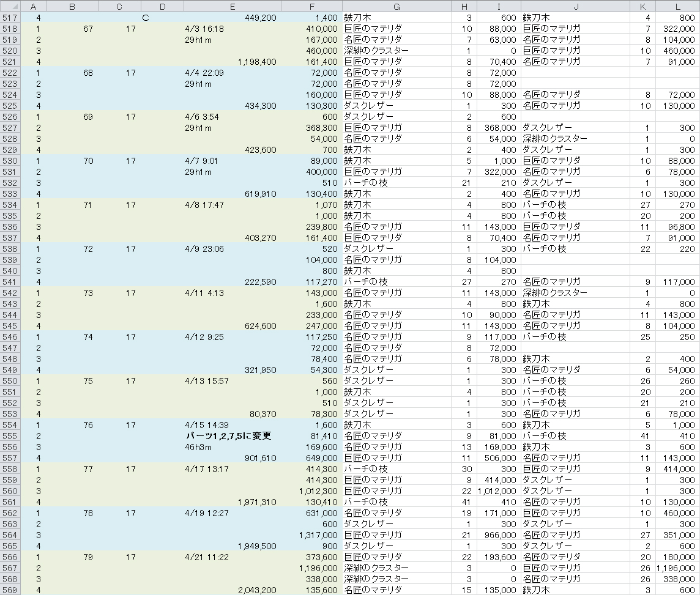The height and width of the screenshot is (595, 700).
Task: Click the letter C cell in row 517
Action: (145, 18)
